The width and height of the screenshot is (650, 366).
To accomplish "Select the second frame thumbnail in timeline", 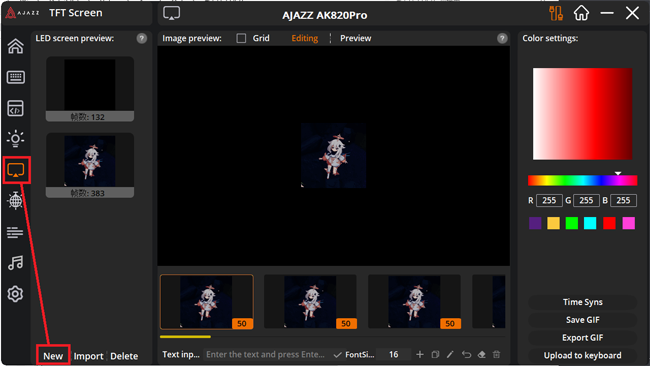I will pyautogui.click(x=310, y=302).
